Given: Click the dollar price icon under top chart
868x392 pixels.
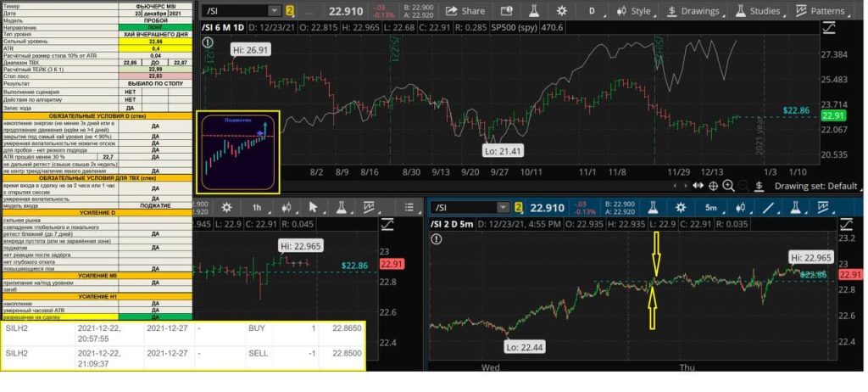Looking at the screenshot, I should tap(759, 187).
